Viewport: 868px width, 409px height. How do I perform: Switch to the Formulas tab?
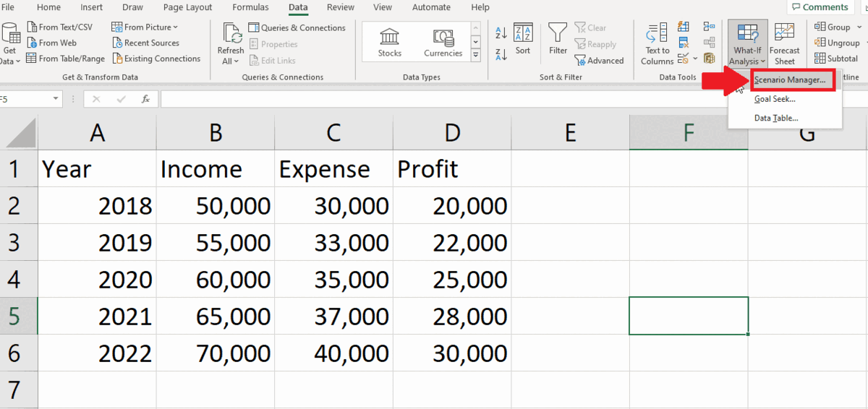[250, 7]
